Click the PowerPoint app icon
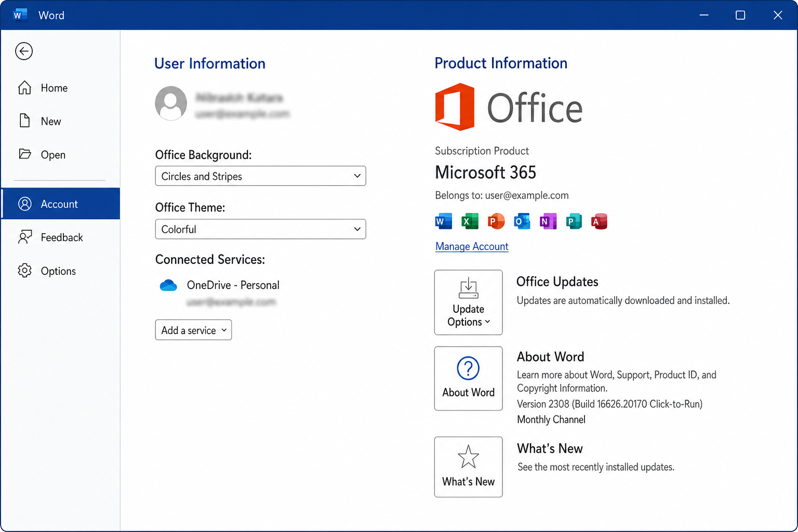 [x=496, y=221]
